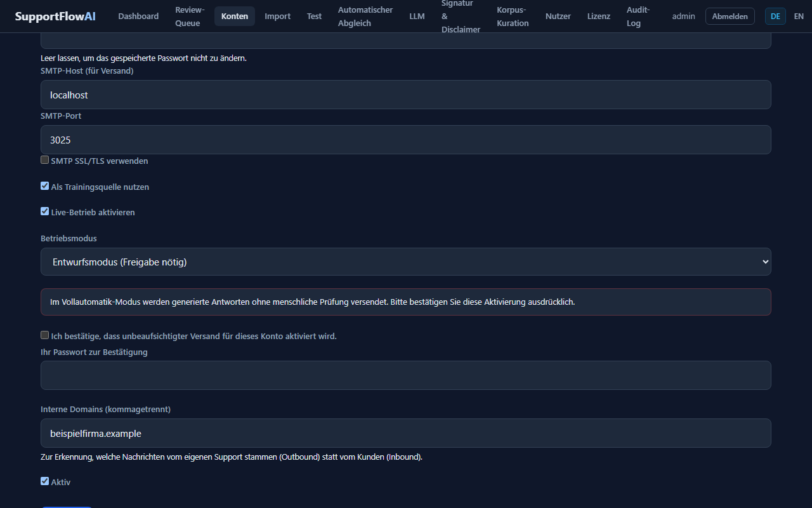Select the DE language button
Screen dimensions: 812x508
(x=775, y=17)
